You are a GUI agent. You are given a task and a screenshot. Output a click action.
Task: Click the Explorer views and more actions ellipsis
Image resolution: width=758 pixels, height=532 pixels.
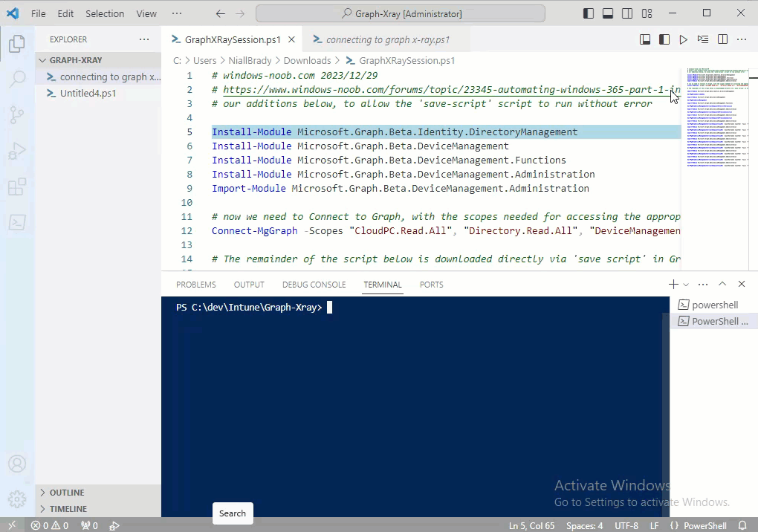(x=144, y=39)
